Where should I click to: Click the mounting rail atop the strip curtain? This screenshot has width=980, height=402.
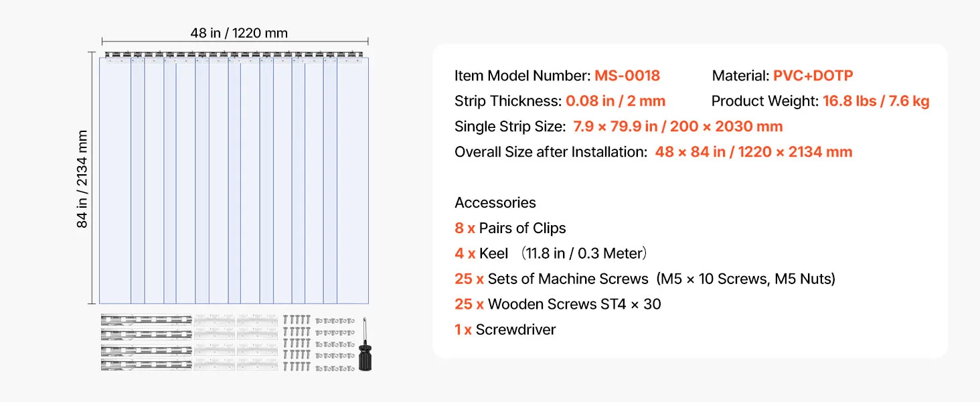coord(234,54)
